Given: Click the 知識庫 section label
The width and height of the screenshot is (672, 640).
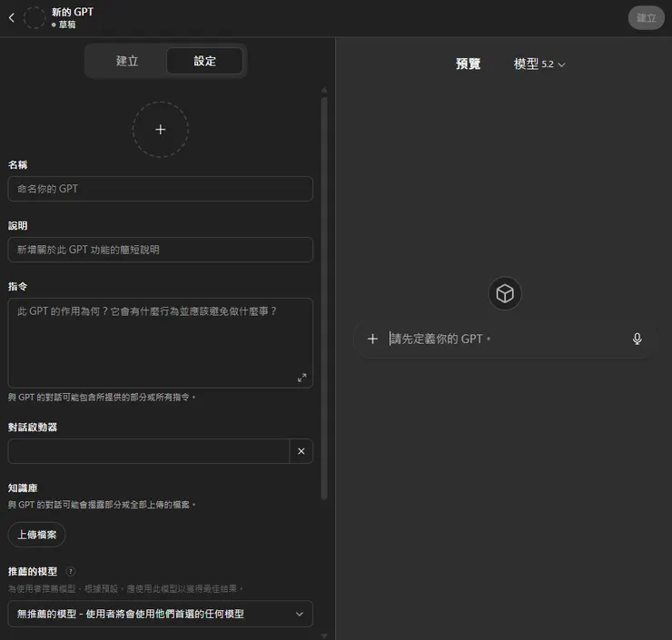Looking at the screenshot, I should coord(23,487).
